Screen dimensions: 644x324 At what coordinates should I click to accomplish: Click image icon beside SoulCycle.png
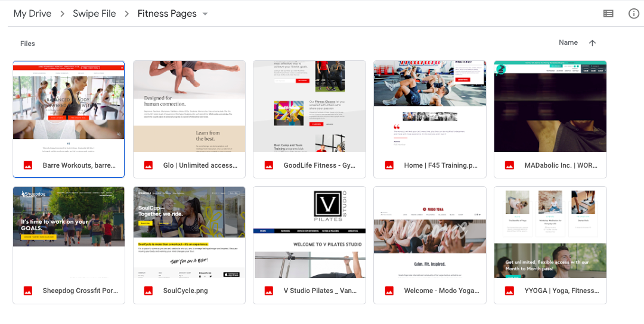pos(148,291)
